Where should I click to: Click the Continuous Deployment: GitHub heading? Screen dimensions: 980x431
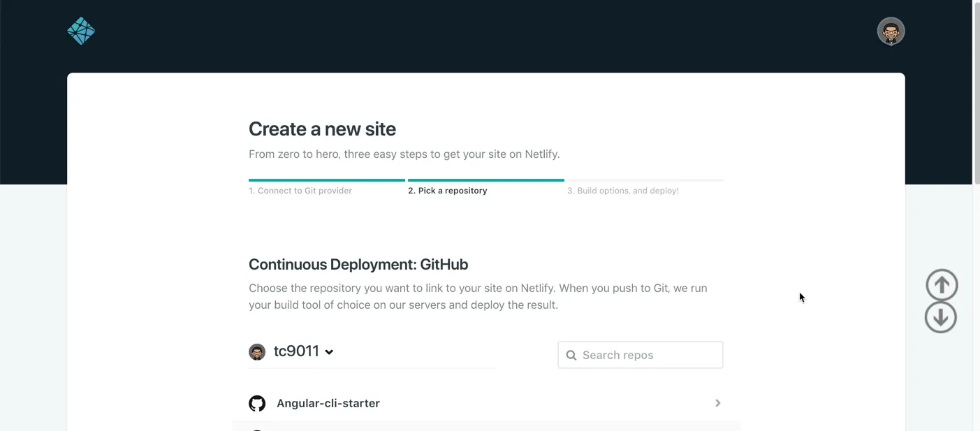click(358, 265)
